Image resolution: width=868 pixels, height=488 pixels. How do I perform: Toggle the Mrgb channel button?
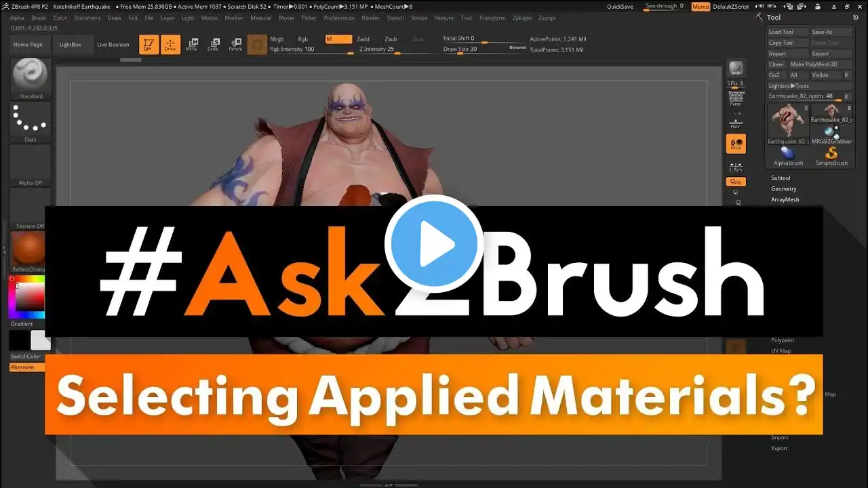(x=277, y=39)
